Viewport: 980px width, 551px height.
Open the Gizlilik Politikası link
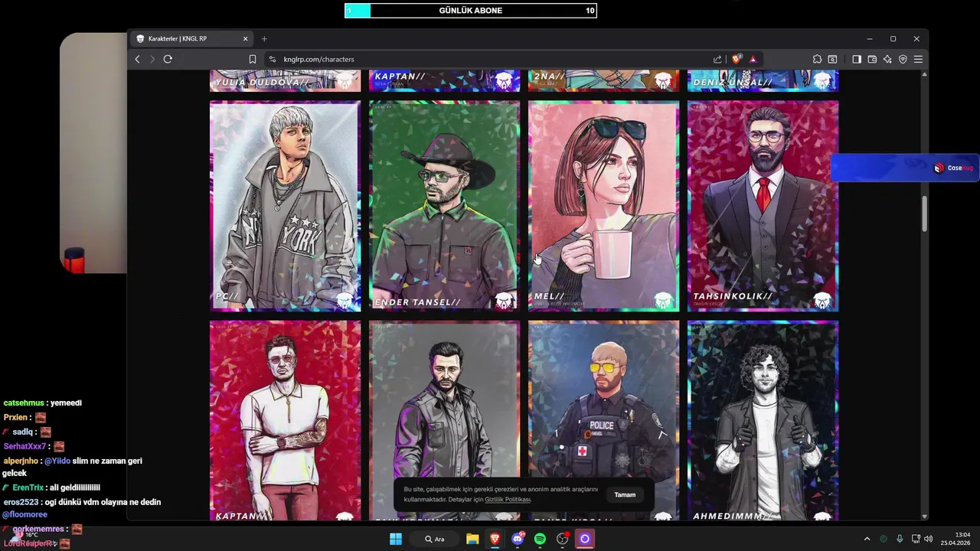click(508, 500)
